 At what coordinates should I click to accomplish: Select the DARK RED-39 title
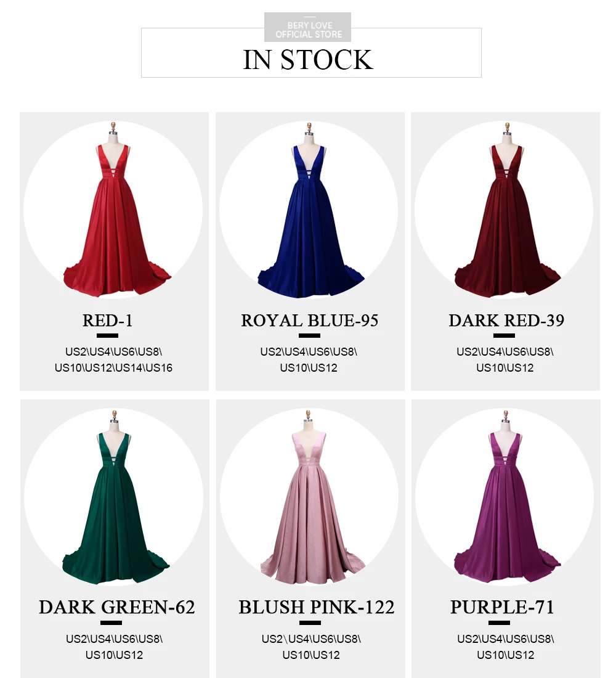pos(506,321)
